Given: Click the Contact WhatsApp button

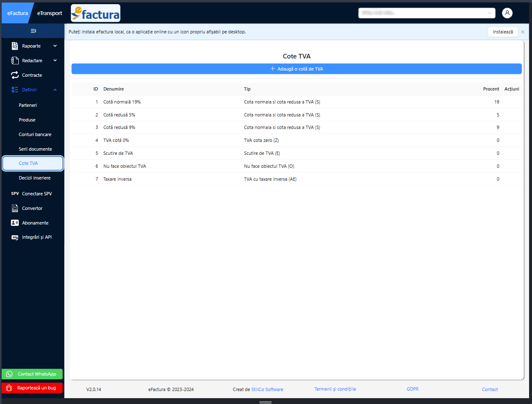Looking at the screenshot, I should pos(32,374).
